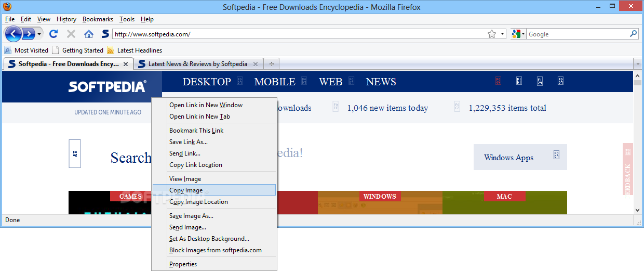The image size is (644, 271).
Task: Choose Block Images from softpedia.com
Action: point(214,250)
